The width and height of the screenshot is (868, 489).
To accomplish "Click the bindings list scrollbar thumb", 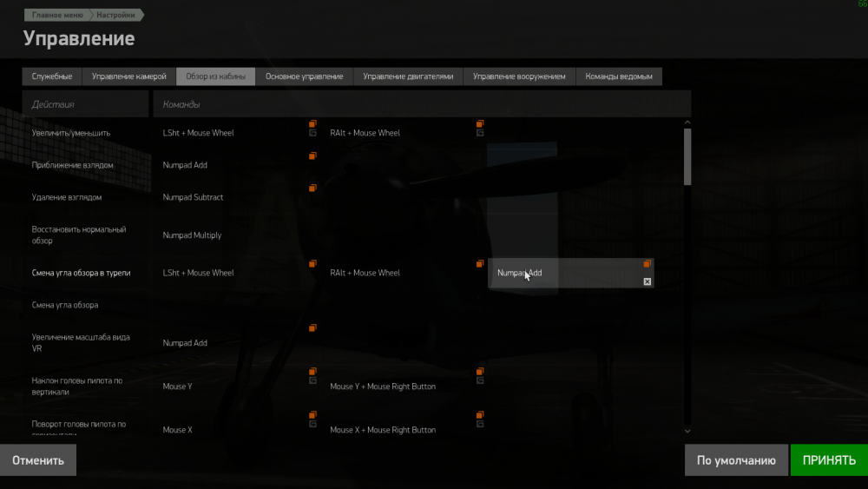I will coord(687,156).
